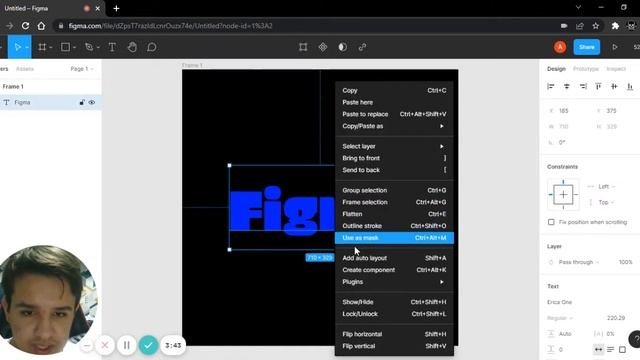The width and height of the screenshot is (640, 360).
Task: Open Move tool options arrow
Action: tap(27, 48)
